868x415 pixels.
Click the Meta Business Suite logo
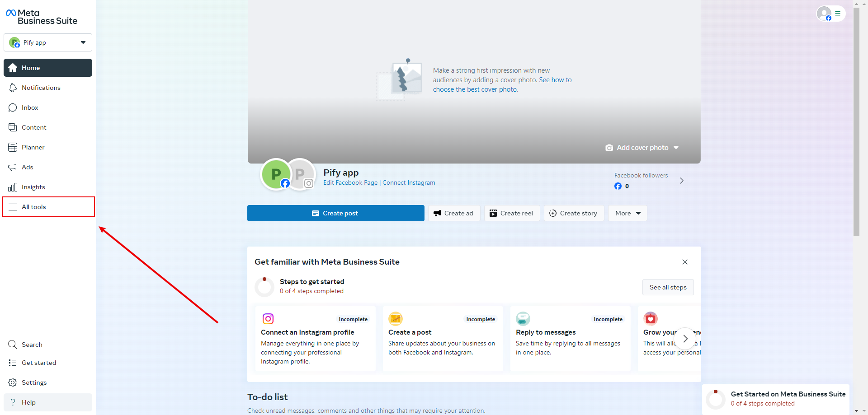[x=41, y=17]
